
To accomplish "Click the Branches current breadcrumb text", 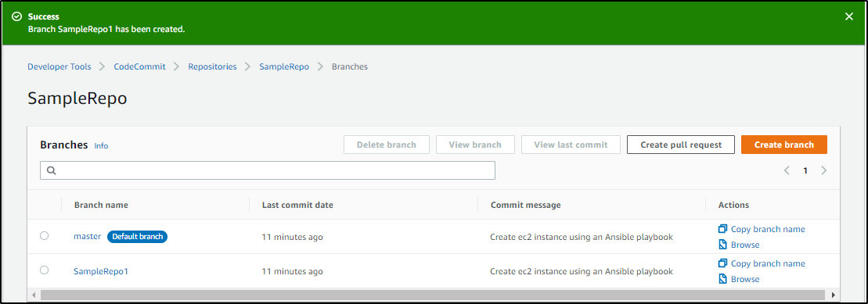I will pos(350,66).
